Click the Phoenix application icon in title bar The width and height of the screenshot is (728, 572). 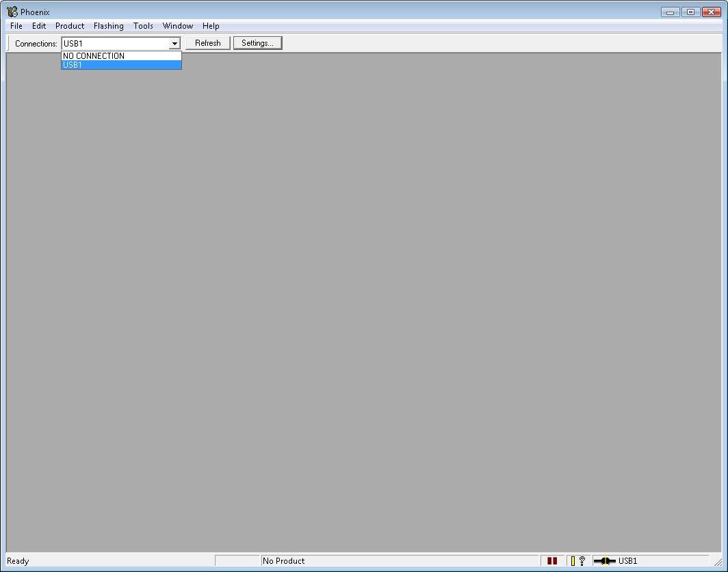click(x=12, y=12)
